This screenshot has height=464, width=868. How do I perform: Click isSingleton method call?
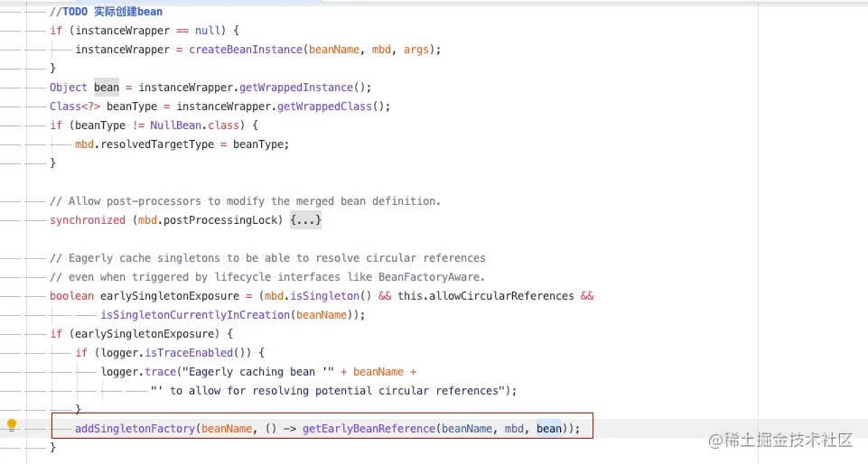click(324, 296)
